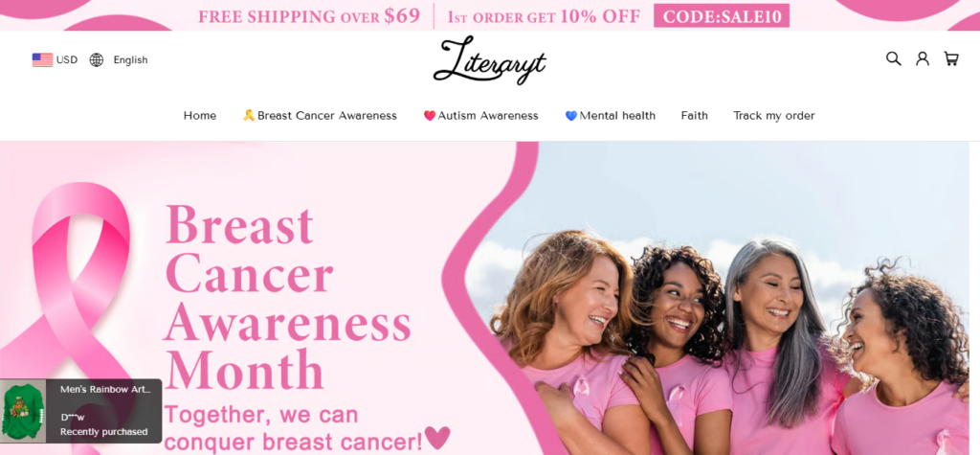
Task: Open the green sweatshirt recently purchased thumbnail
Action: (23, 411)
